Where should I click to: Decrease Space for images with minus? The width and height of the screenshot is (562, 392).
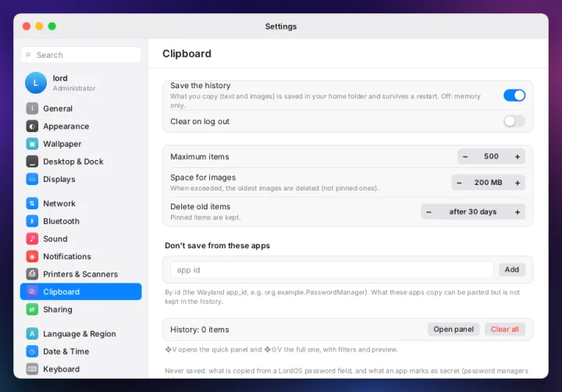[459, 183]
